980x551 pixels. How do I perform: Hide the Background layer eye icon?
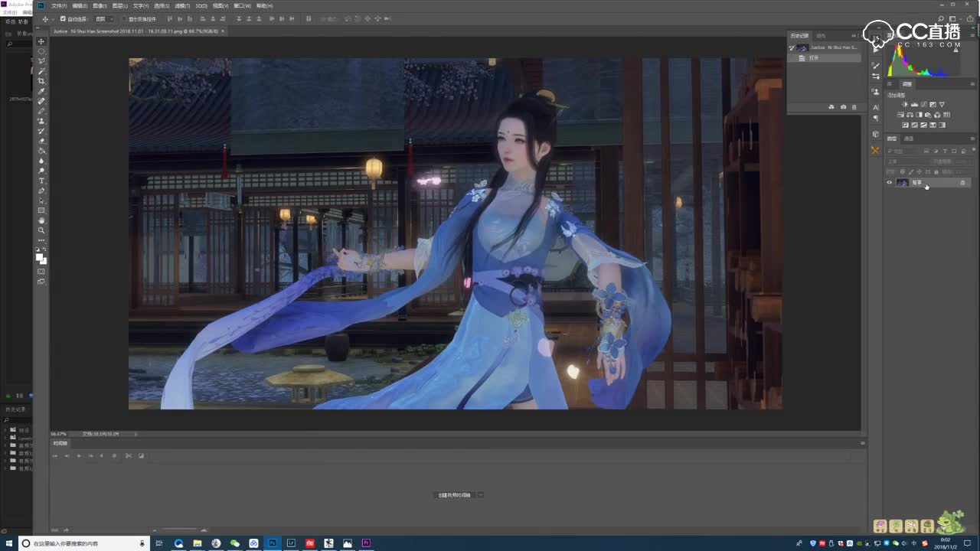(889, 182)
